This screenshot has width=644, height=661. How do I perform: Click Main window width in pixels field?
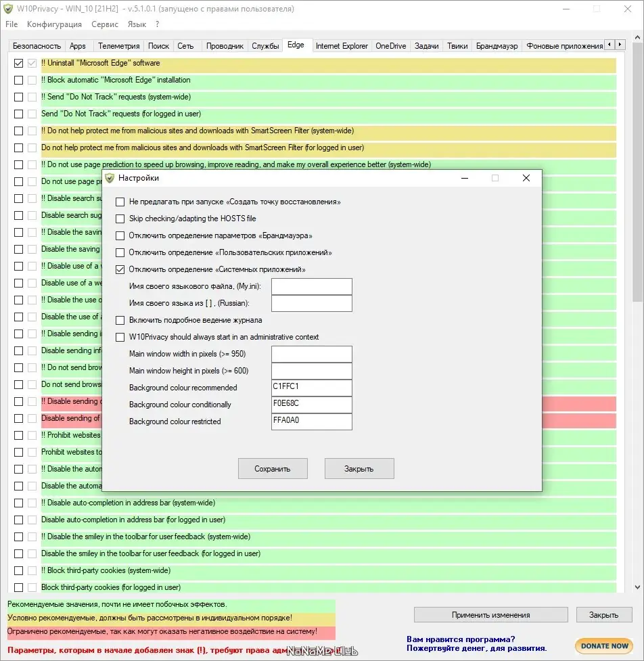pyautogui.click(x=311, y=354)
